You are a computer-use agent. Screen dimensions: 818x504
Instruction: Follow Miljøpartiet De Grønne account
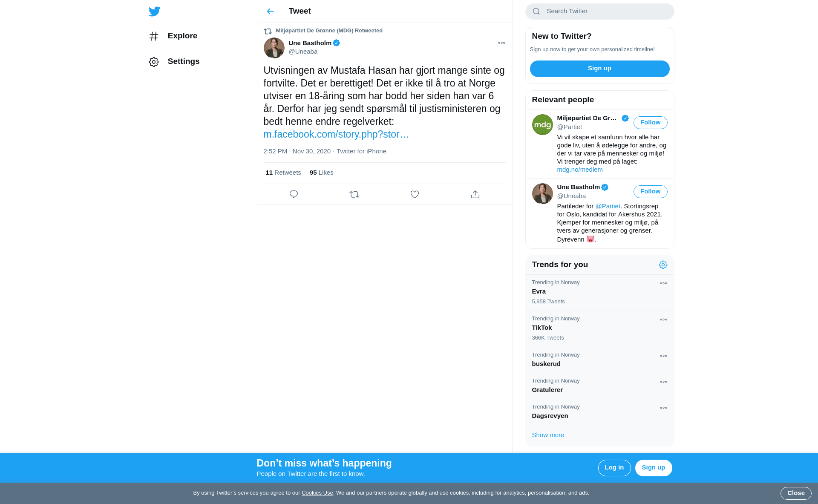(650, 123)
